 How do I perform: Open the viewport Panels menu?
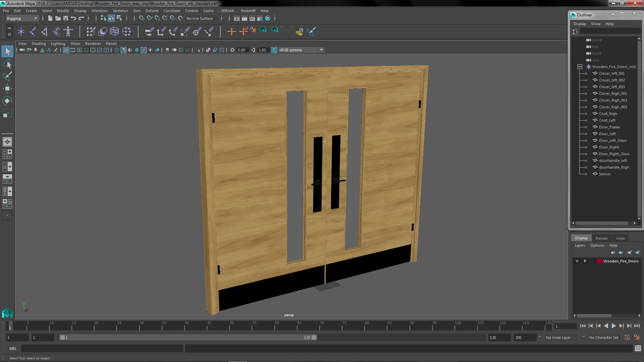tap(111, 44)
